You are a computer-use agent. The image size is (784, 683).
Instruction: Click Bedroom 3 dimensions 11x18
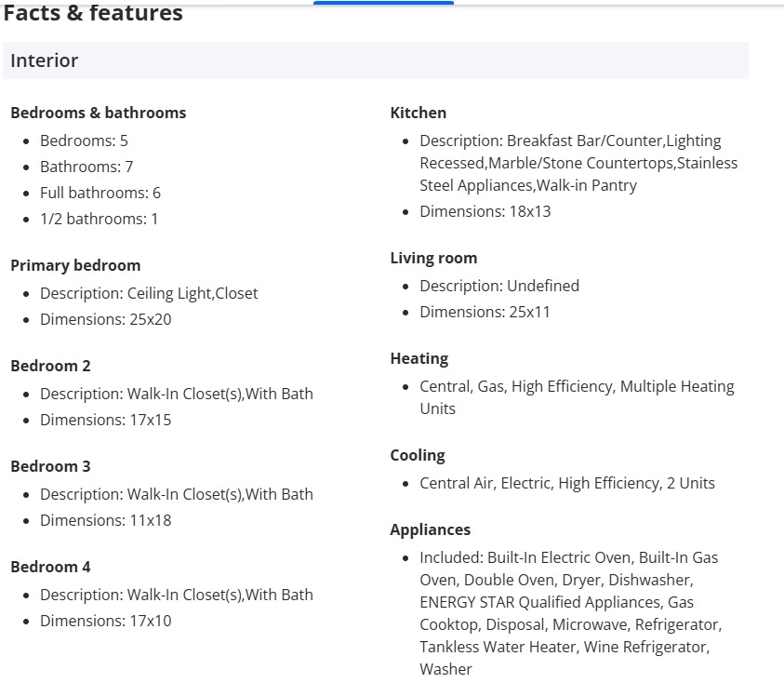tap(105, 520)
